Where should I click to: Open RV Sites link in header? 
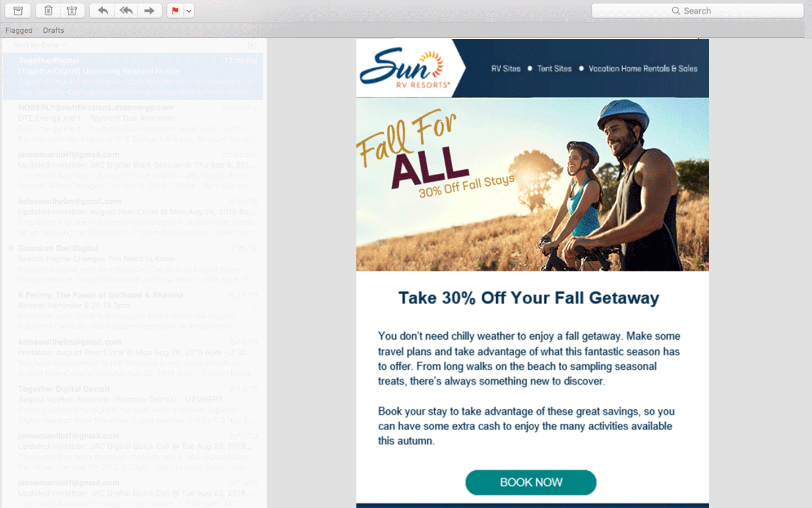[x=506, y=69]
